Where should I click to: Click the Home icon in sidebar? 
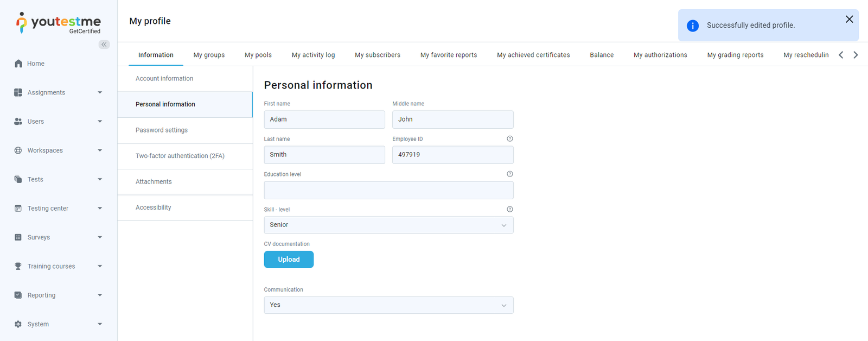coord(18,64)
